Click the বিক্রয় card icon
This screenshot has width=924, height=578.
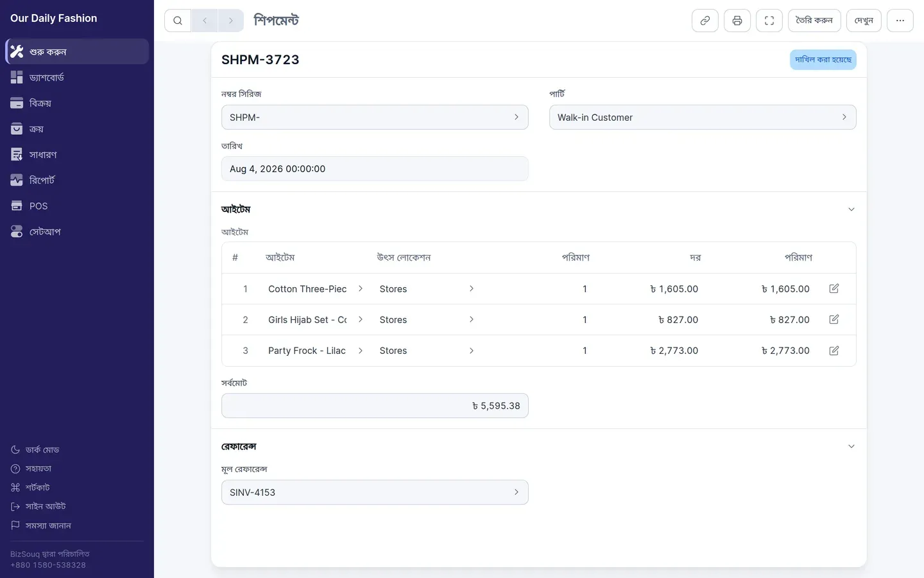(17, 103)
